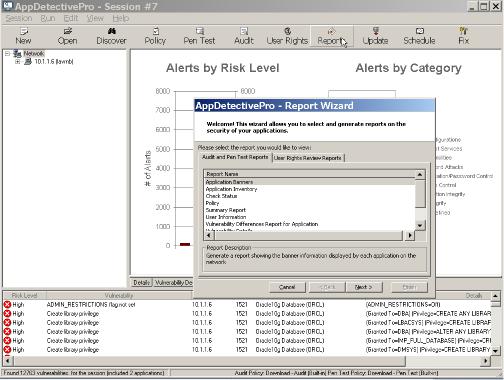Click the Granted To=IMP_FULL_DATABASE detail cell
504x380 pixels.
tap(428, 340)
